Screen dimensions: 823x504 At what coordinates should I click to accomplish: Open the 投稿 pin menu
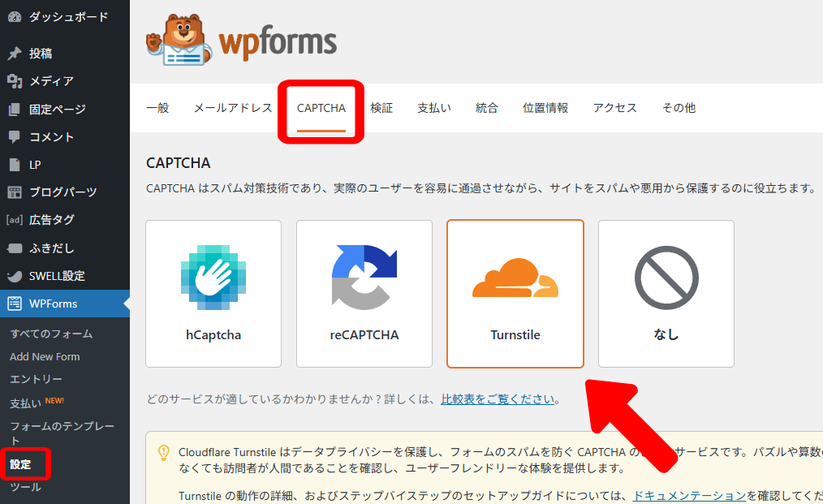[x=41, y=54]
